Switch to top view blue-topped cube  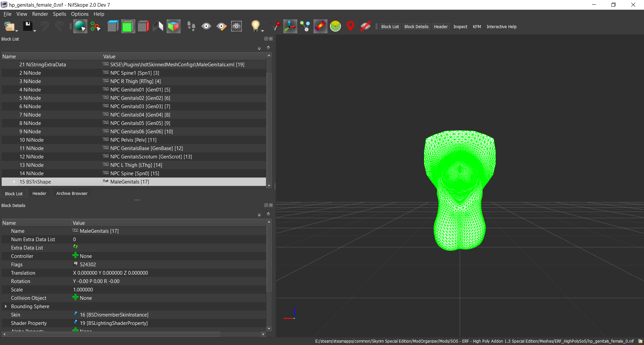[x=113, y=26]
